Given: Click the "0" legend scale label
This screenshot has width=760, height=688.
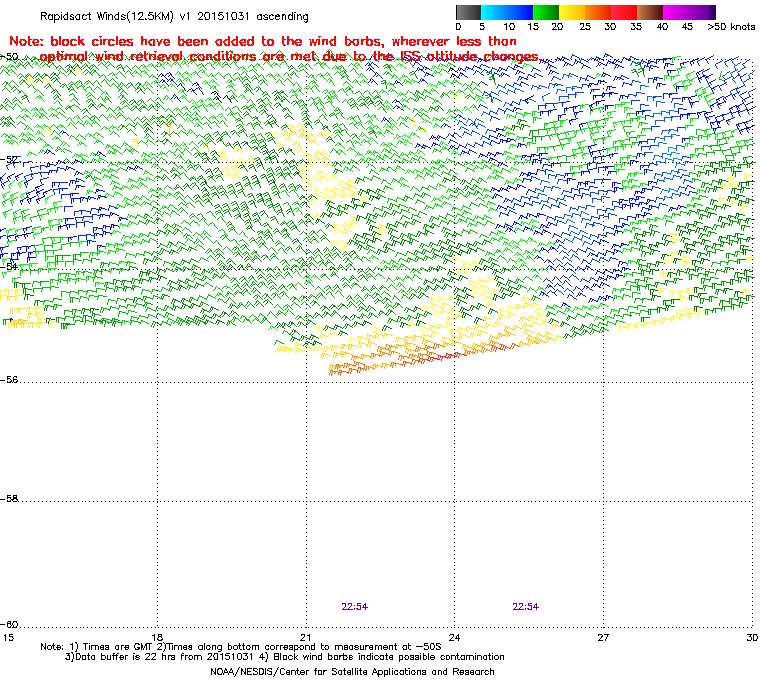Looking at the screenshot, I should coord(459,27).
